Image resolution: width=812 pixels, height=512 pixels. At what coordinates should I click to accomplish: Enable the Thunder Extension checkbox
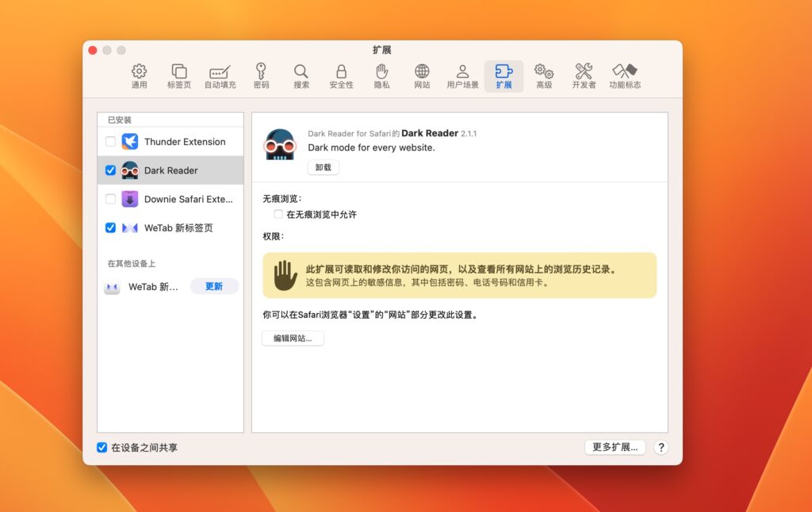[x=110, y=141]
